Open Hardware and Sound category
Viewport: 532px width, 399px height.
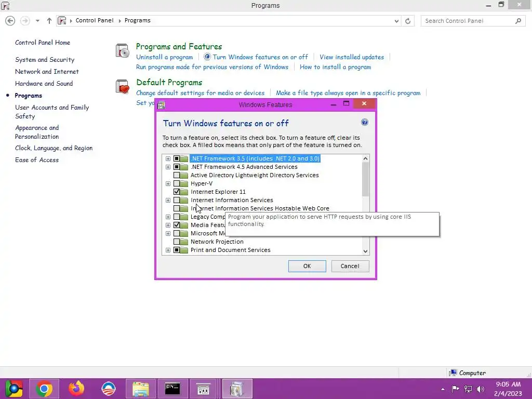pos(44,84)
